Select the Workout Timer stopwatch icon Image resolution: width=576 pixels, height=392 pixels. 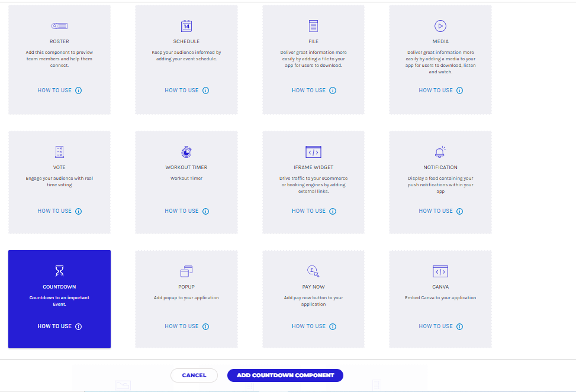tap(186, 152)
